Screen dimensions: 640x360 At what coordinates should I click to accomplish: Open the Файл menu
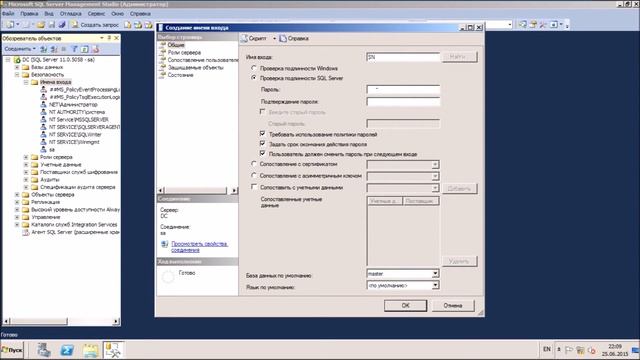(x=8, y=13)
